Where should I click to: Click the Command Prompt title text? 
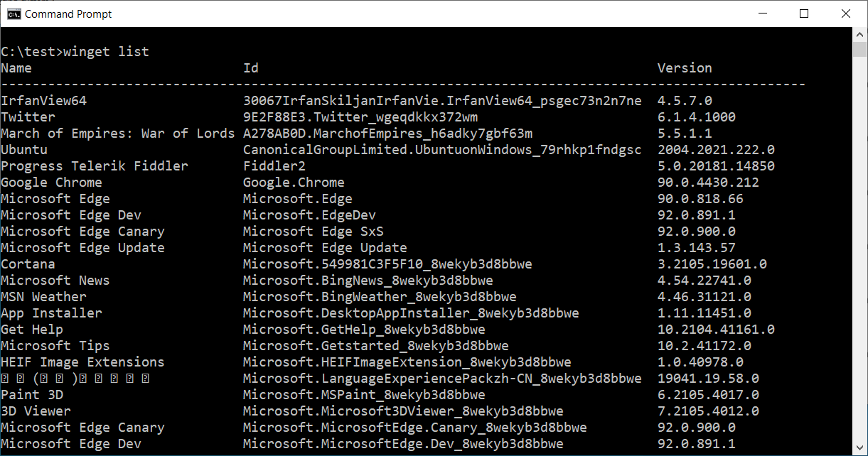(68, 13)
